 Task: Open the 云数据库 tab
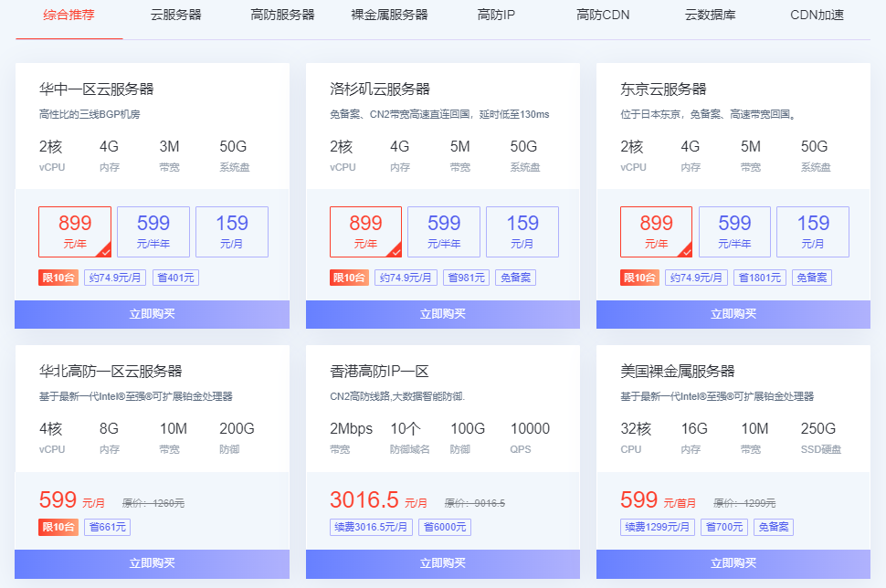(711, 16)
